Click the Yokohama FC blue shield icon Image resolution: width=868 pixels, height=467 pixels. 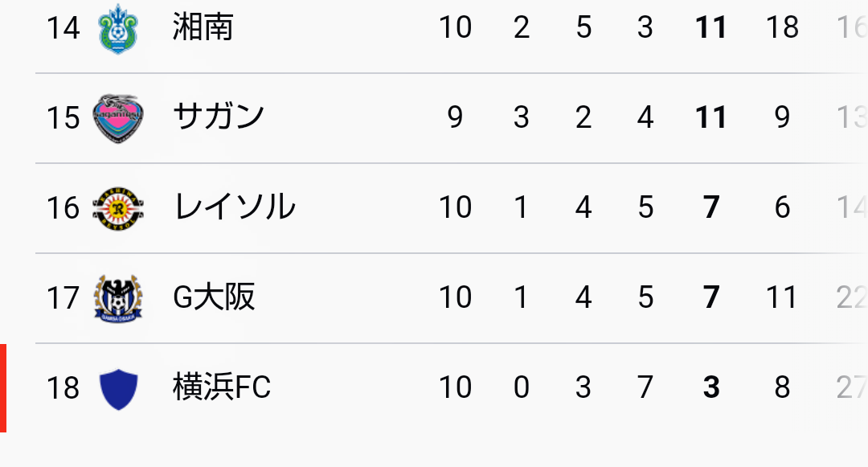(x=118, y=388)
